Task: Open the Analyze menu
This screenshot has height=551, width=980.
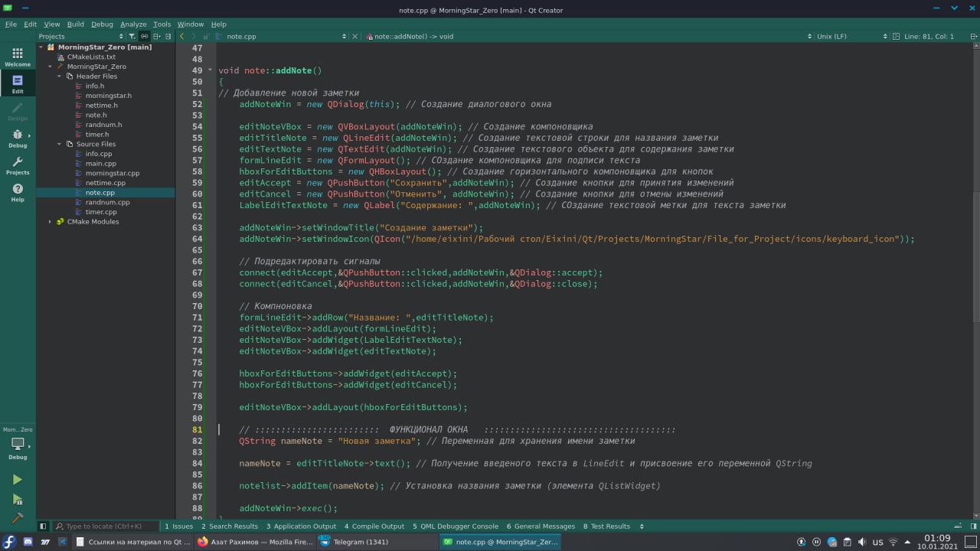Action: (x=133, y=24)
